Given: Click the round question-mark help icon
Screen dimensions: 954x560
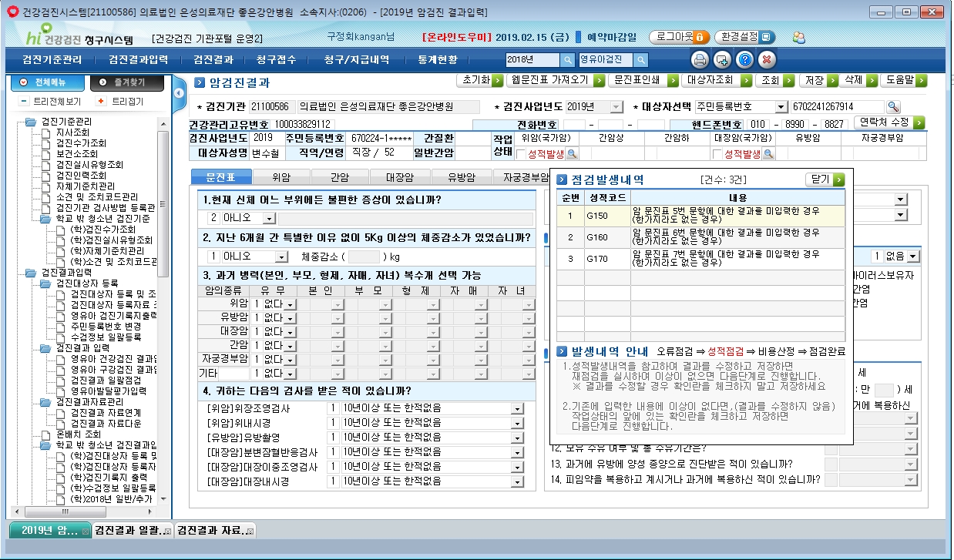Looking at the screenshot, I should coord(744,60).
